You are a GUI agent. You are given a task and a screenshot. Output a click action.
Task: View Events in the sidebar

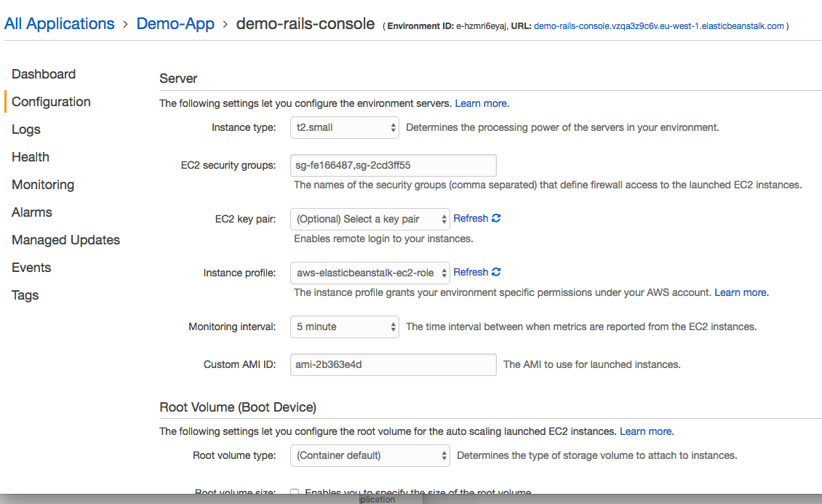[x=31, y=268]
